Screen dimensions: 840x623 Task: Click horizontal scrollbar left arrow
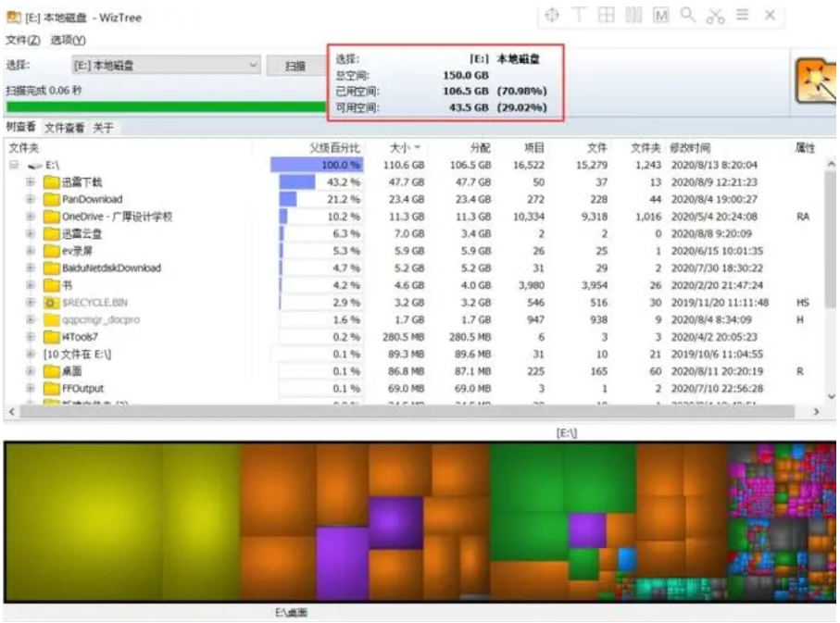click(x=12, y=411)
